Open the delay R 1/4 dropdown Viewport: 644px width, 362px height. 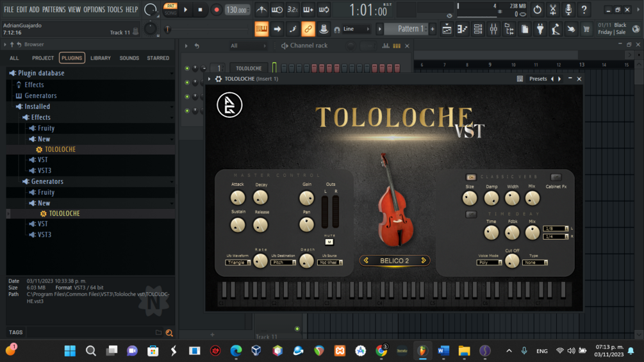click(x=556, y=236)
